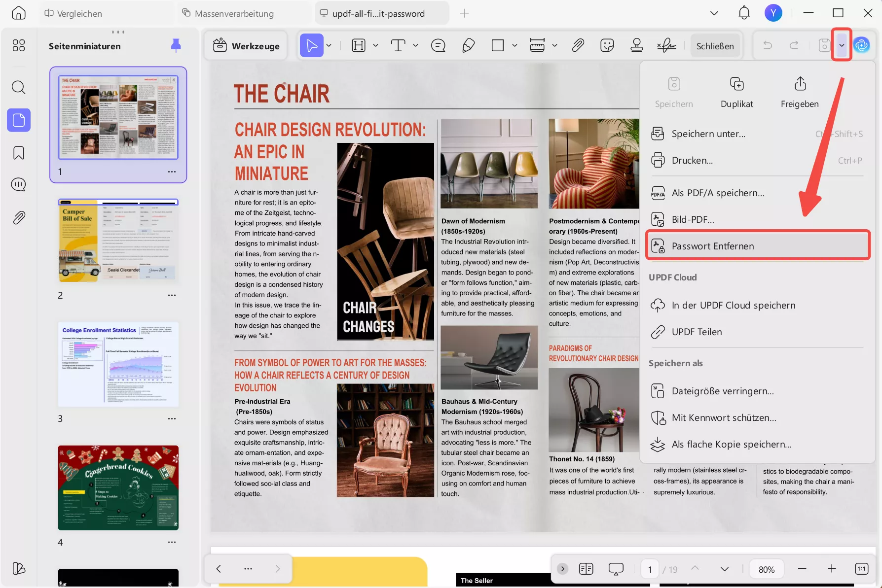This screenshot has width=882, height=588.
Task: Switch to the Massenverarbeitung tab
Action: point(234,14)
